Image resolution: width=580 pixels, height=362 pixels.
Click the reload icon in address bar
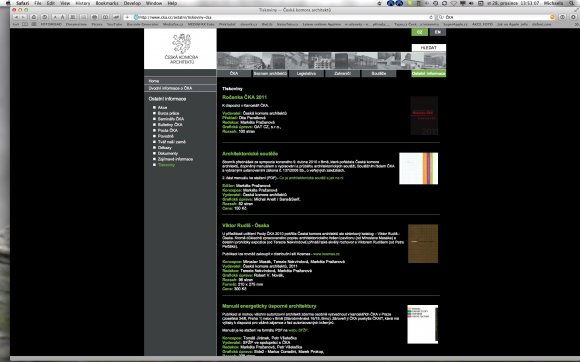pyautogui.click(x=431, y=17)
